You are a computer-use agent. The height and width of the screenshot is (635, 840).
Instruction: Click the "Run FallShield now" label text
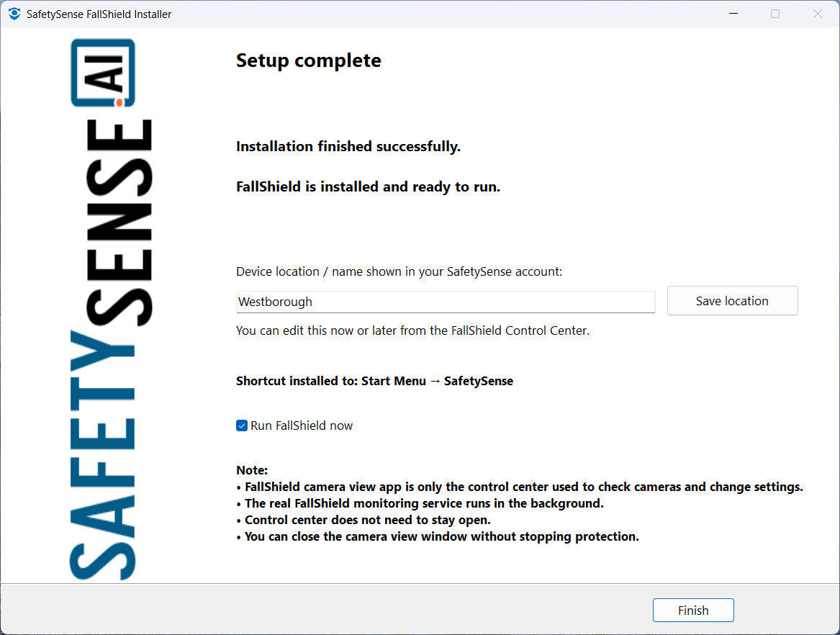tap(302, 425)
